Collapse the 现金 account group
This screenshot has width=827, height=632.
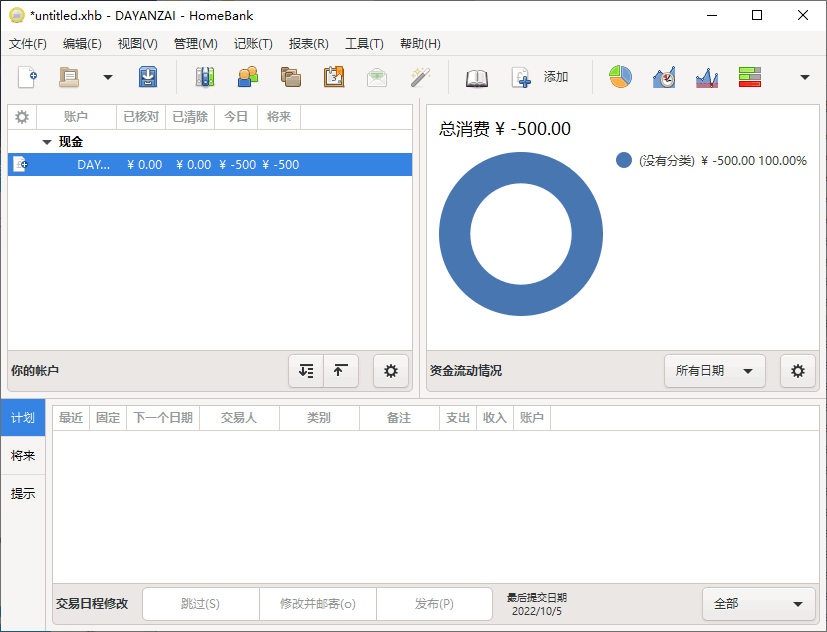[46, 141]
